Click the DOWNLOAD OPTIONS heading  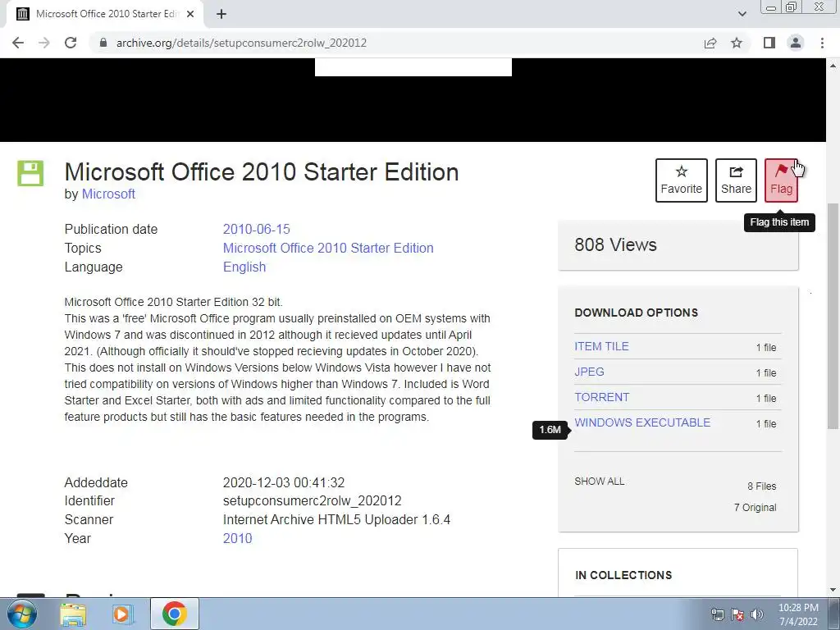[x=637, y=313]
